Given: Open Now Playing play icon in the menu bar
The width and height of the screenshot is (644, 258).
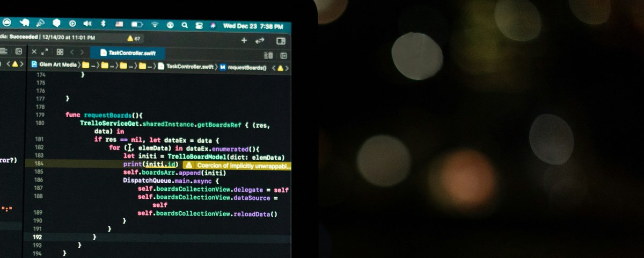Looking at the screenshot, I should tap(72, 24).
